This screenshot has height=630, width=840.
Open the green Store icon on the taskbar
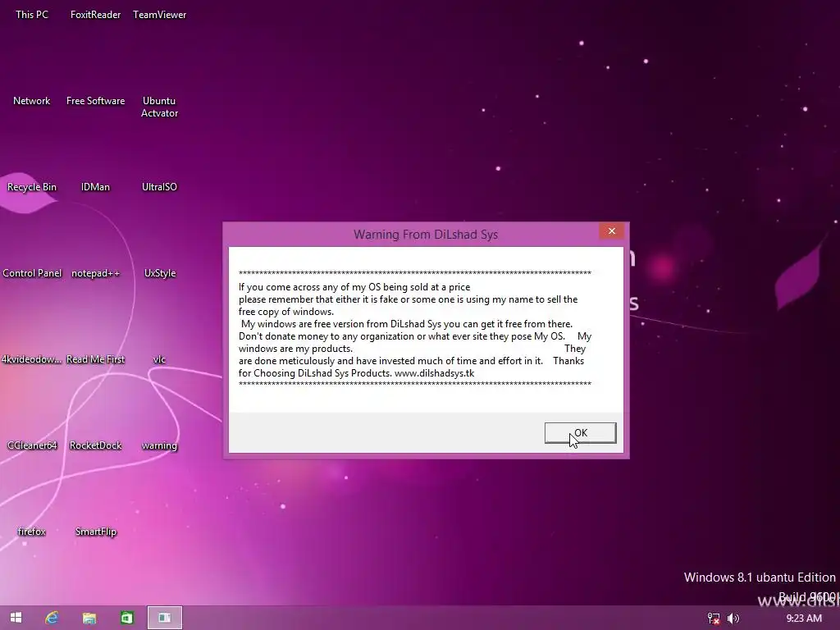click(127, 618)
